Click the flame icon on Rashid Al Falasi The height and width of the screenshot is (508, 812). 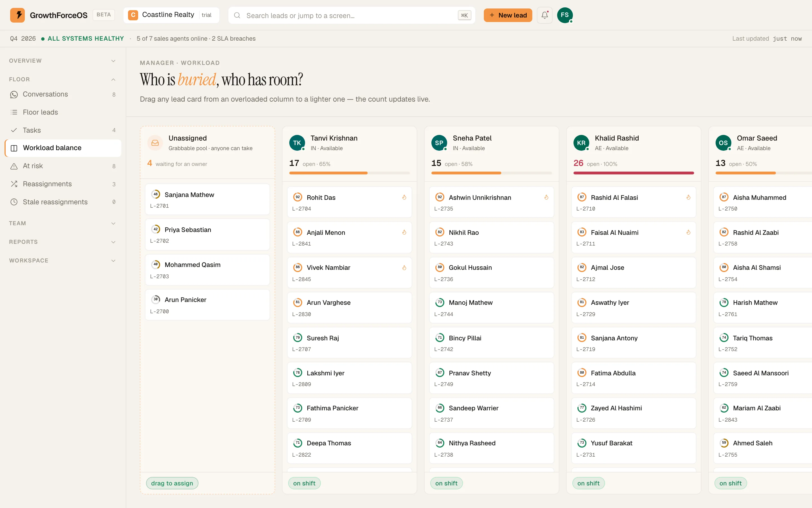pos(688,197)
